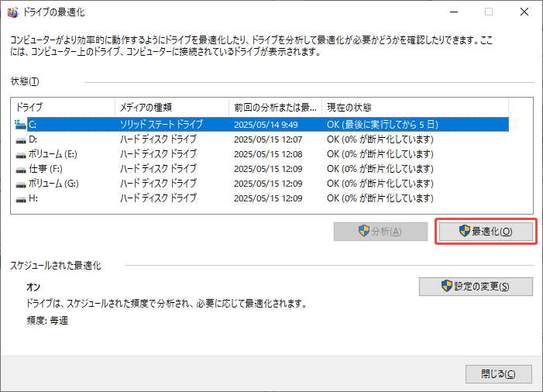The height and width of the screenshot is (392, 543).
Task: Click the shield icon on 最適化 button
Action: [465, 231]
